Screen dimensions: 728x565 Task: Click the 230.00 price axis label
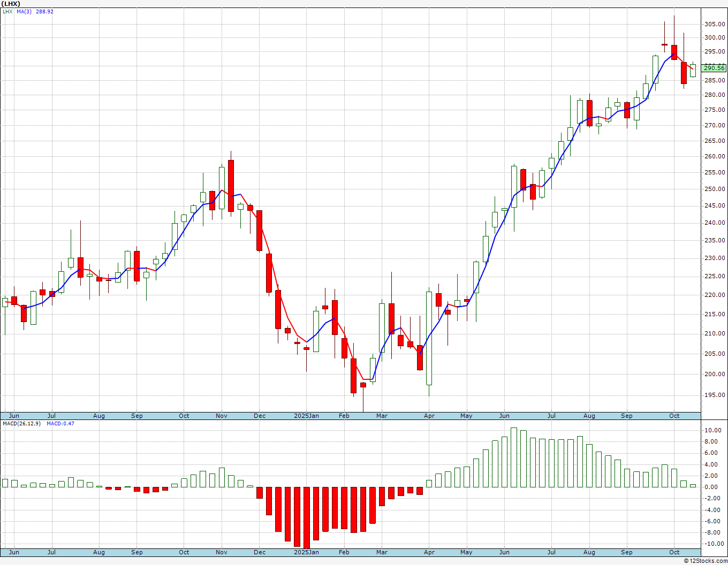[715, 258]
